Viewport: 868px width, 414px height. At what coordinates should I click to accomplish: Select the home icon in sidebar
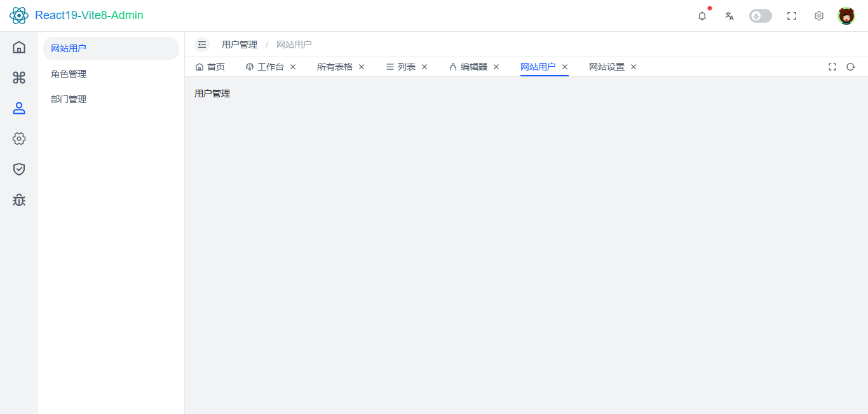(19, 47)
